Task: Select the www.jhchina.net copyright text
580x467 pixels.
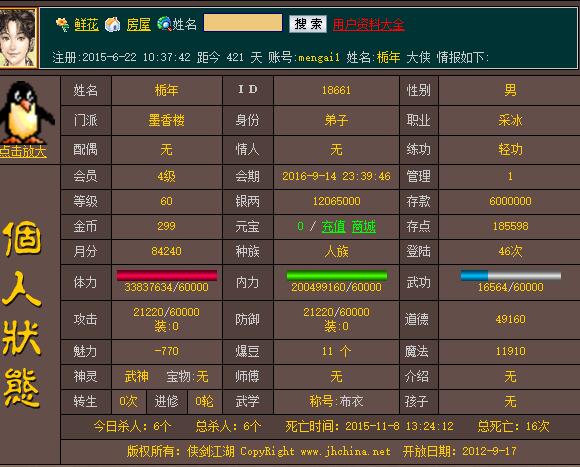Action: pos(345,451)
